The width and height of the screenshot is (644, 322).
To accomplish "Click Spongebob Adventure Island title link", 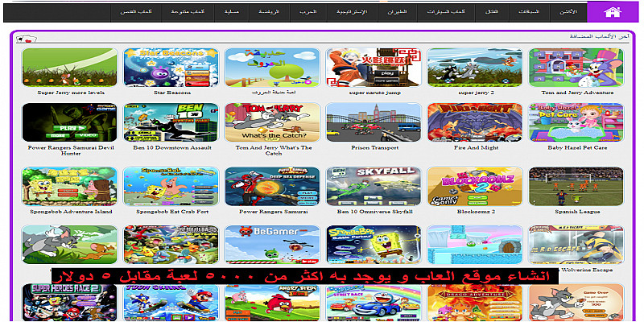I will point(71,212).
